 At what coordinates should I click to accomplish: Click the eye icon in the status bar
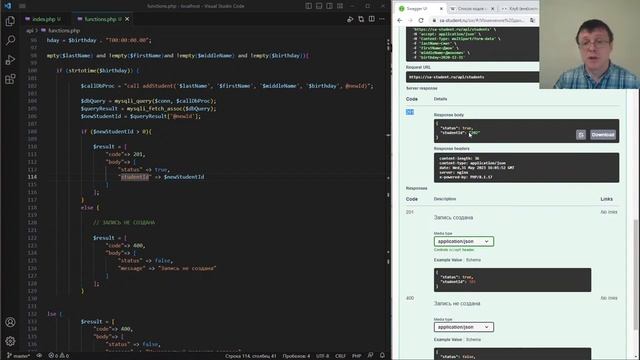(40, 356)
